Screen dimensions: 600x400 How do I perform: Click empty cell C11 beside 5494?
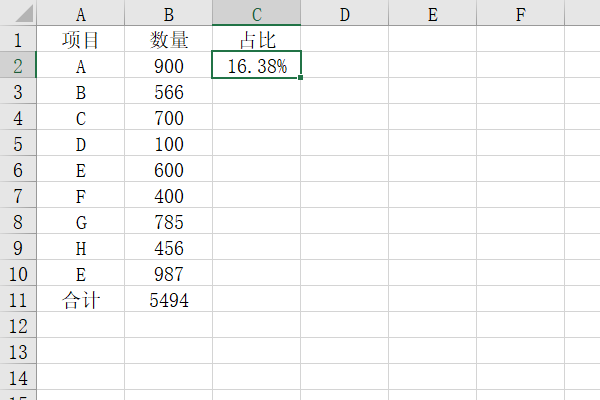256,299
